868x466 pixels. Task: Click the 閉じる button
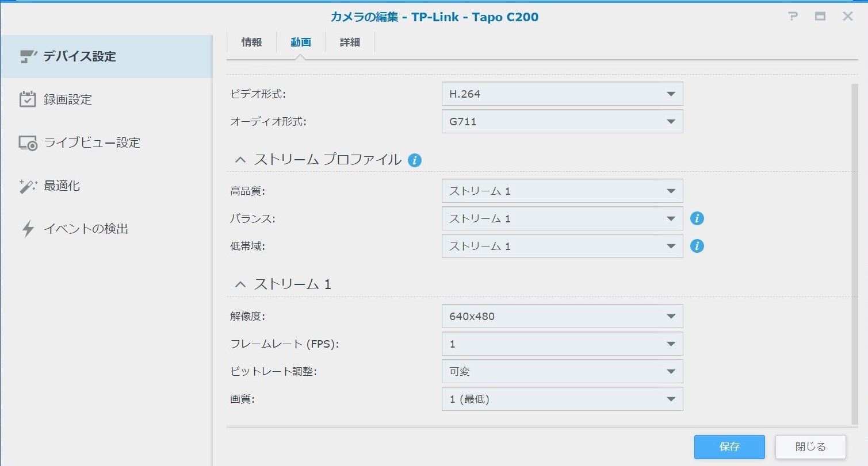coord(810,447)
